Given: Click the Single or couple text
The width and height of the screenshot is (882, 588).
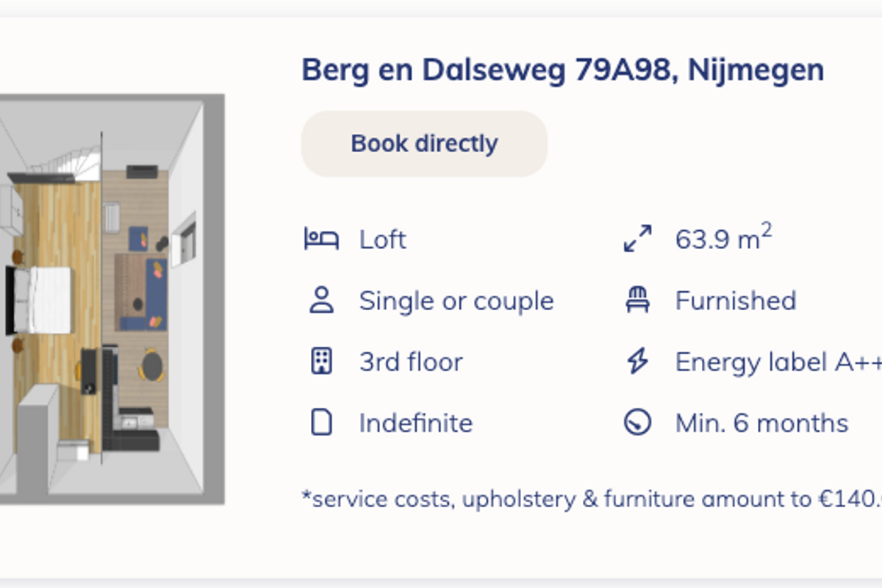Looking at the screenshot, I should 456,301.
